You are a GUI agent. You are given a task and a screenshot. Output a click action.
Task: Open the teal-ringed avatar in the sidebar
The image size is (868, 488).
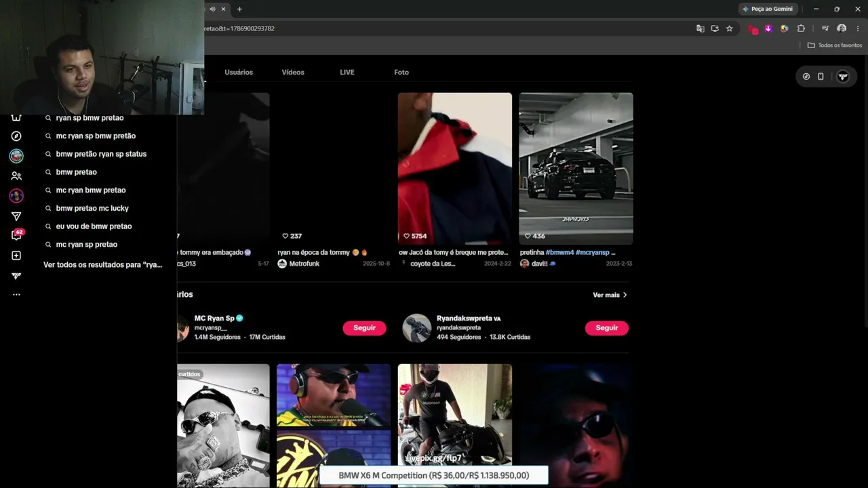[x=16, y=156]
